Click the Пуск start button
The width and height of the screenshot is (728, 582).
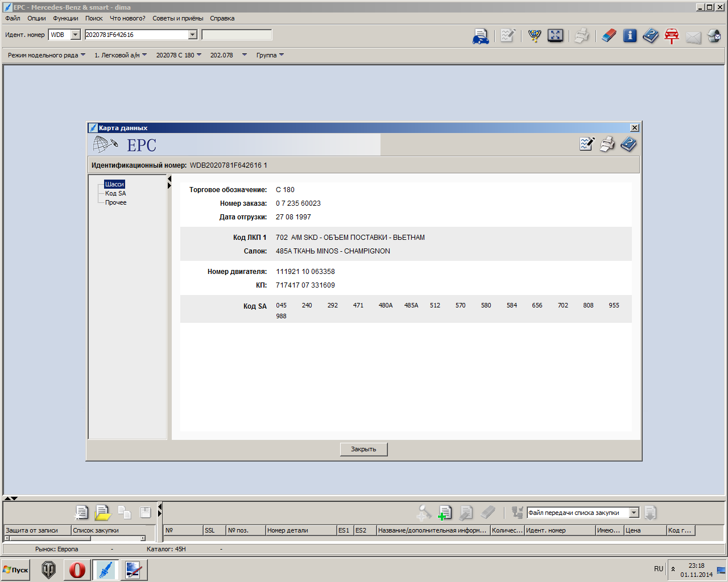click(x=16, y=569)
